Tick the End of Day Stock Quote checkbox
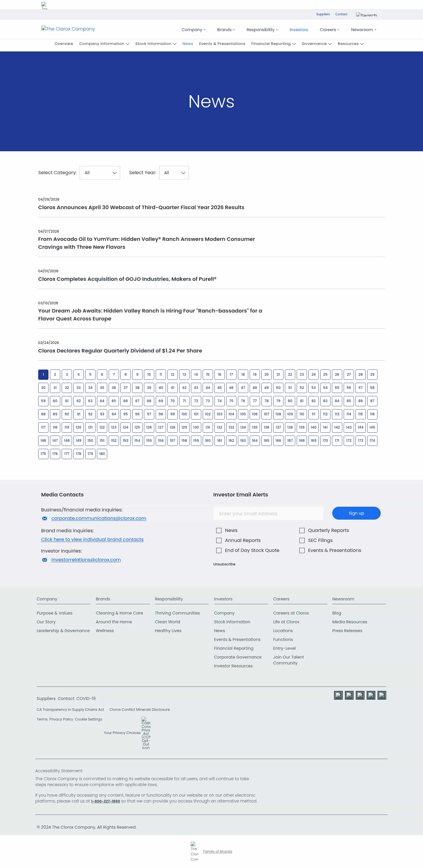Viewport: 423px width, 868px height. 219,550
